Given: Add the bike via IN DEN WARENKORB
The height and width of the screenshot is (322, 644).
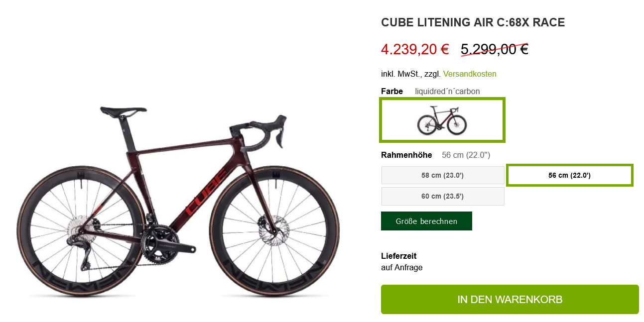Looking at the screenshot, I should [510, 300].
